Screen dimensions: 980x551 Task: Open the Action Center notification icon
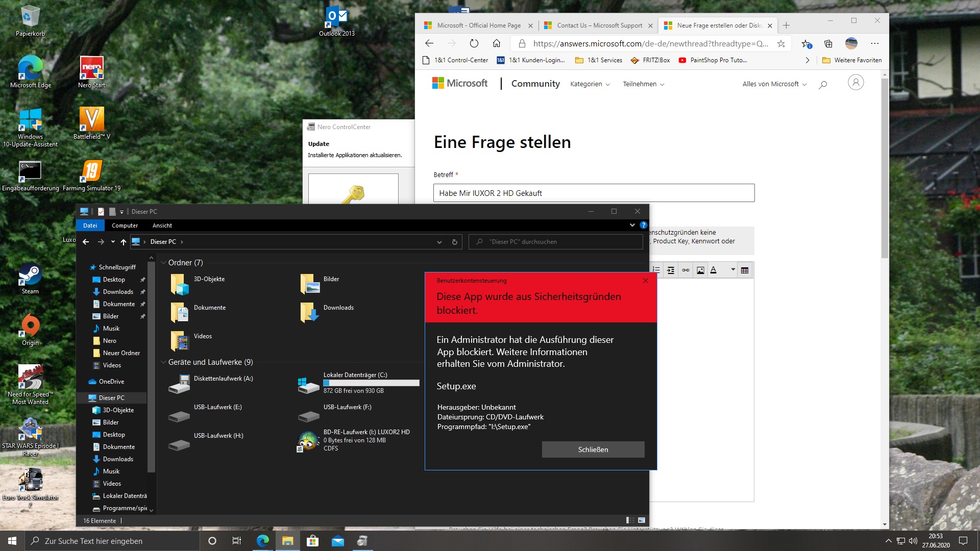pyautogui.click(x=963, y=541)
